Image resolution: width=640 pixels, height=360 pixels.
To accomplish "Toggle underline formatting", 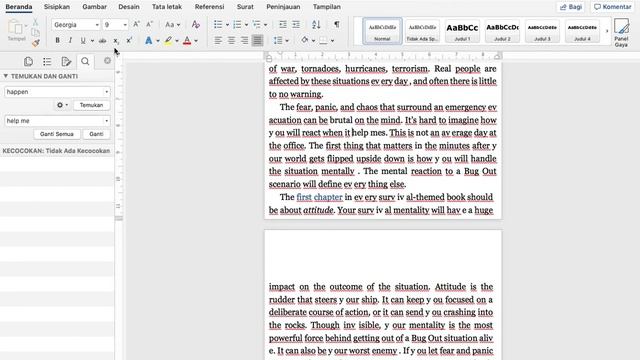I will click(x=83, y=40).
